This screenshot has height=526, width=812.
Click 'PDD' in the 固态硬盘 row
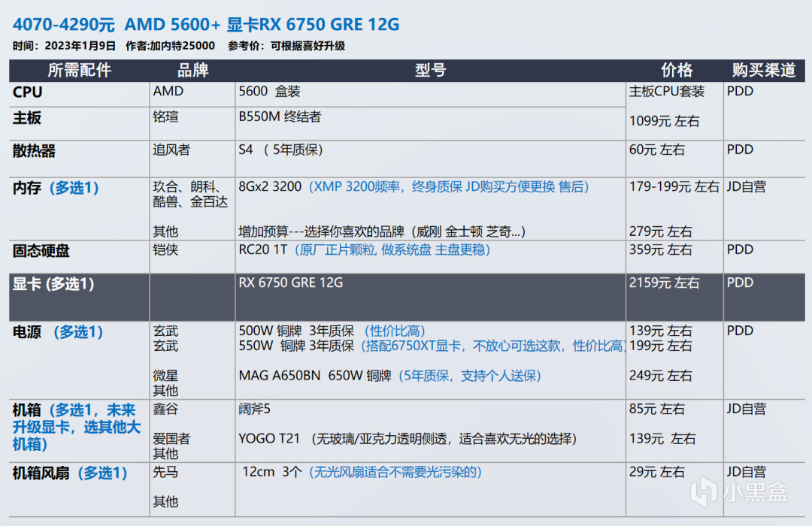point(740,249)
